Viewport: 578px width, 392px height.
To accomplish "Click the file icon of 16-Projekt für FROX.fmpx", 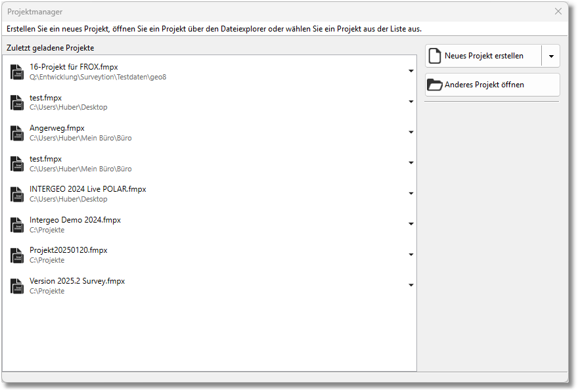I will [17, 72].
